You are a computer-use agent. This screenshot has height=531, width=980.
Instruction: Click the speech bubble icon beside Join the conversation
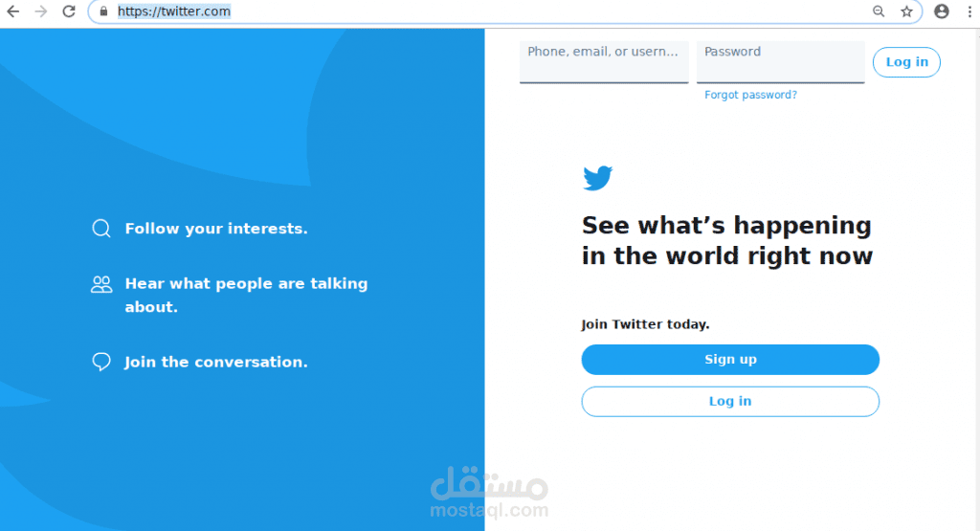[101, 362]
